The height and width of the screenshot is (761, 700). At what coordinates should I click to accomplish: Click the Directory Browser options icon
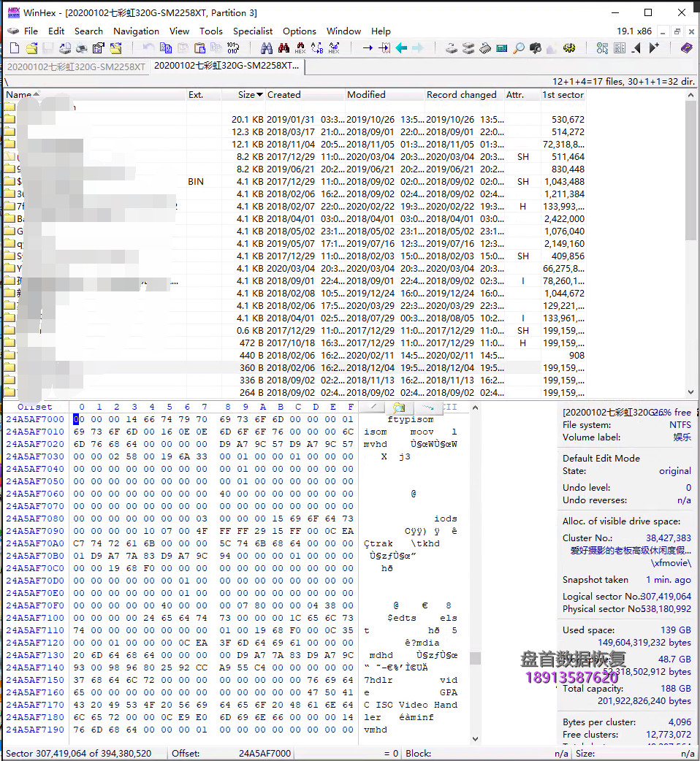point(602,48)
